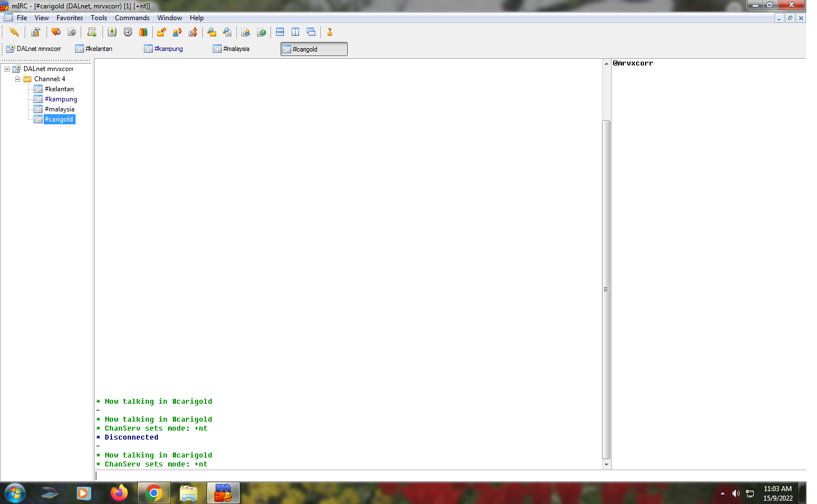The image size is (817, 504).
Task: Click the chat vertical scrollbar thumb
Action: 606,290
